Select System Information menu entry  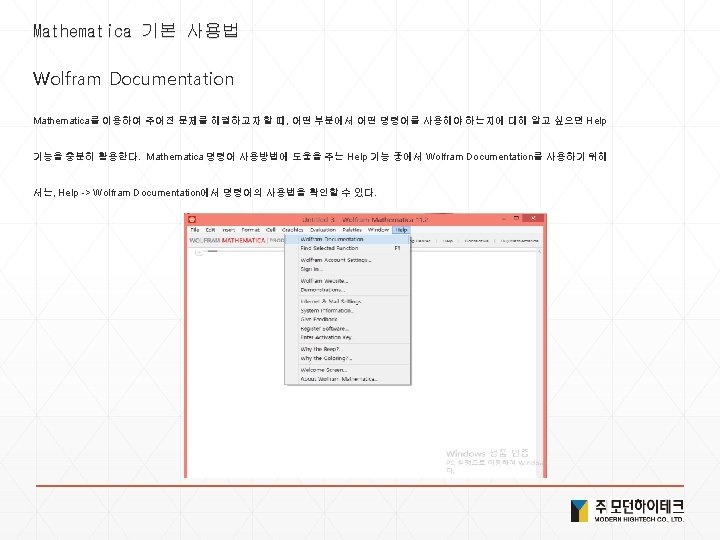coord(348,311)
